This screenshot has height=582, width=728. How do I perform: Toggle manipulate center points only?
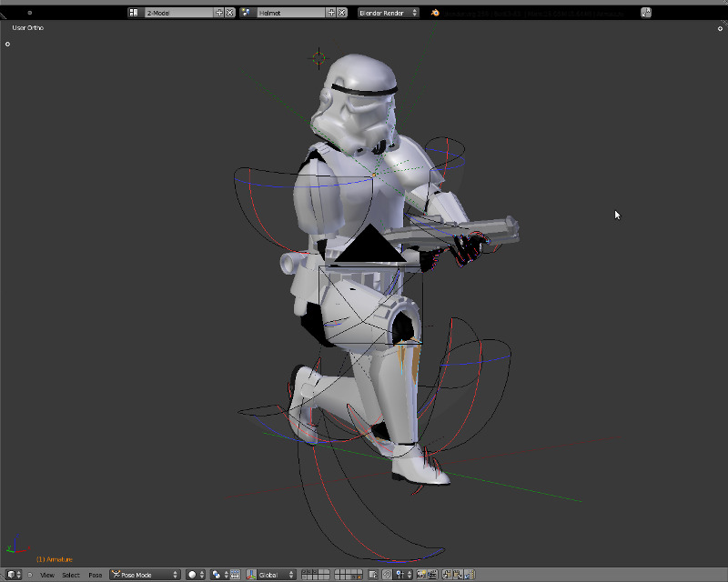[x=235, y=575]
